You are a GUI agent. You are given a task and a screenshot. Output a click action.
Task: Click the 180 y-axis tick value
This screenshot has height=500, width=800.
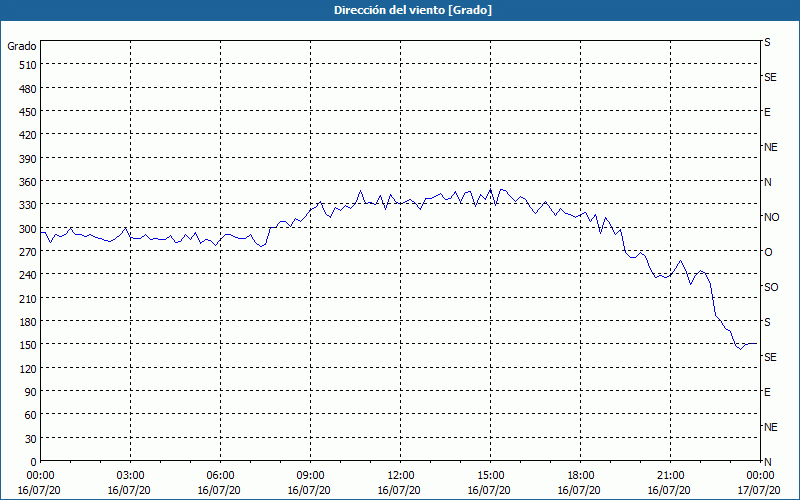[x=29, y=322]
